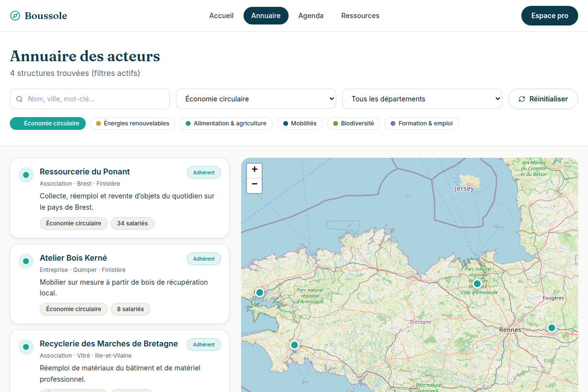The height and width of the screenshot is (392, 588).
Task: Click the map marker in Côte d'Émeraude
Action: tap(477, 284)
